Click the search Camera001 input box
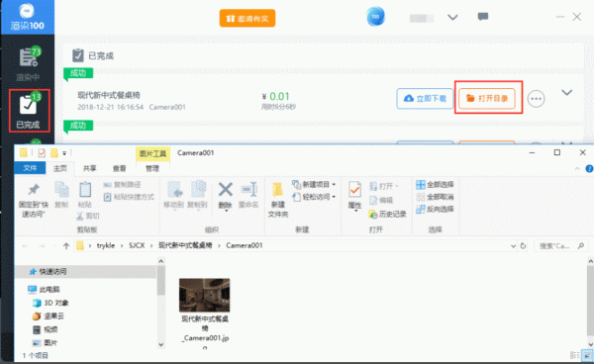 coord(561,246)
